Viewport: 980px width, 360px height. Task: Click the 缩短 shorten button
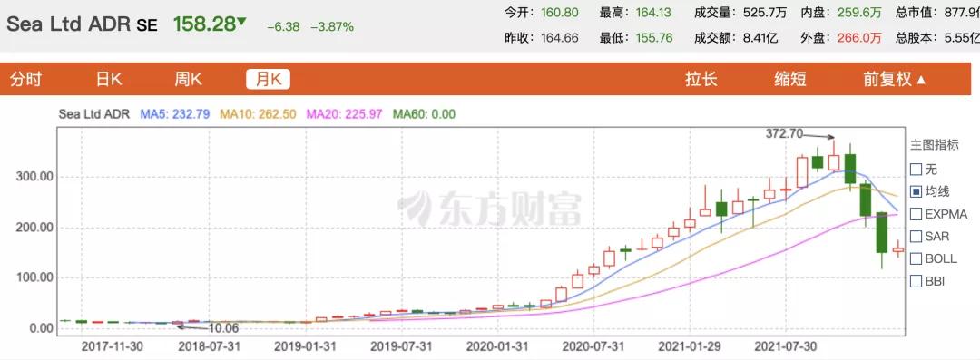[x=790, y=80]
